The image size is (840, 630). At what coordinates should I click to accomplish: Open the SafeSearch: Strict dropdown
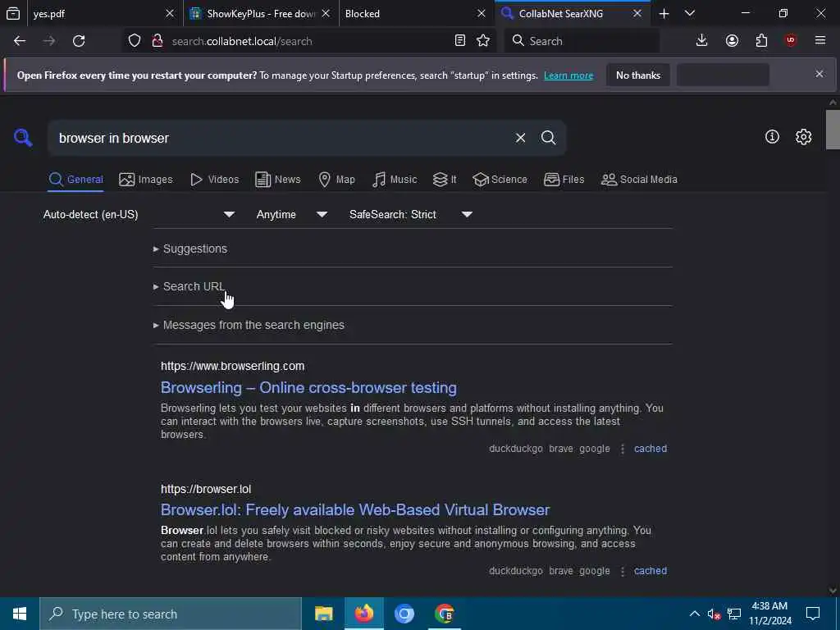tap(411, 215)
